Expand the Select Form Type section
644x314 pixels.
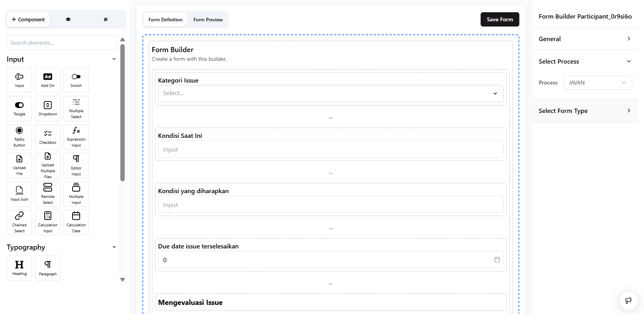[585, 111]
